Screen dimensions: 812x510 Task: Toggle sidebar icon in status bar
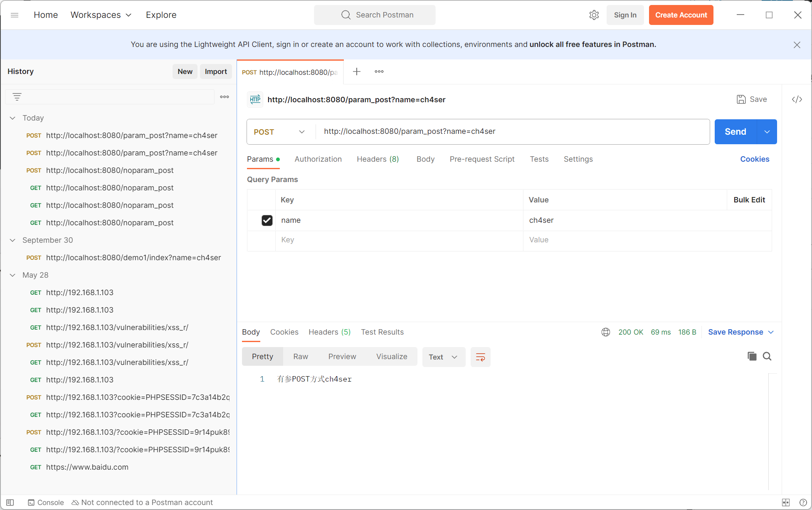point(10,503)
